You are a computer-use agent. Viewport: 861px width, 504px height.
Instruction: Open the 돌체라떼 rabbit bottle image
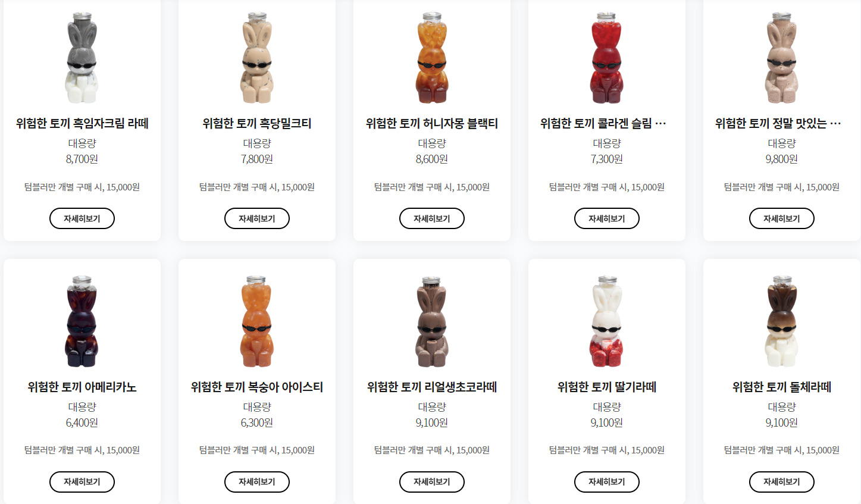pyautogui.click(x=781, y=321)
